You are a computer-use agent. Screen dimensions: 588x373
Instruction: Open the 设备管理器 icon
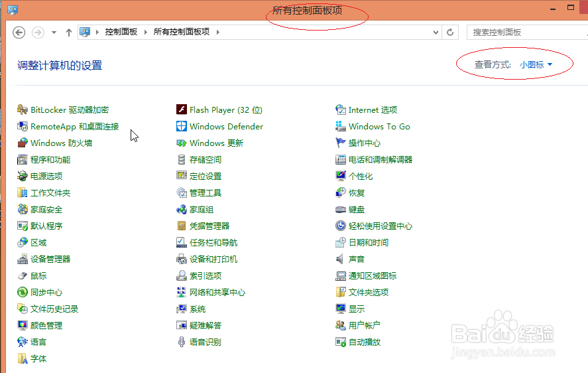pos(23,259)
